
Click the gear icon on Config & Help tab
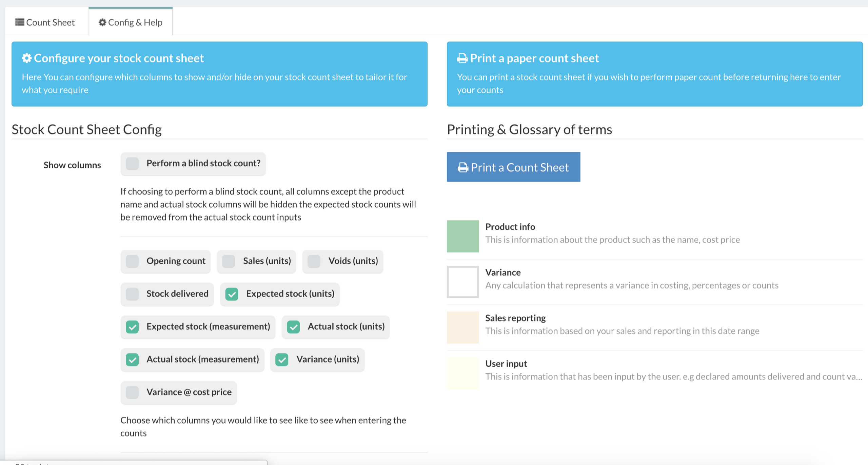(x=102, y=22)
